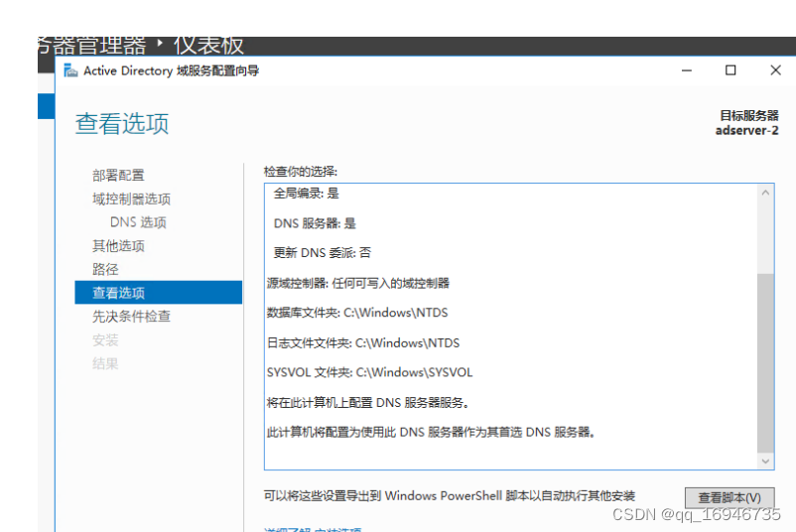Switch to the 路径 step
796x532 pixels.
click(105, 270)
